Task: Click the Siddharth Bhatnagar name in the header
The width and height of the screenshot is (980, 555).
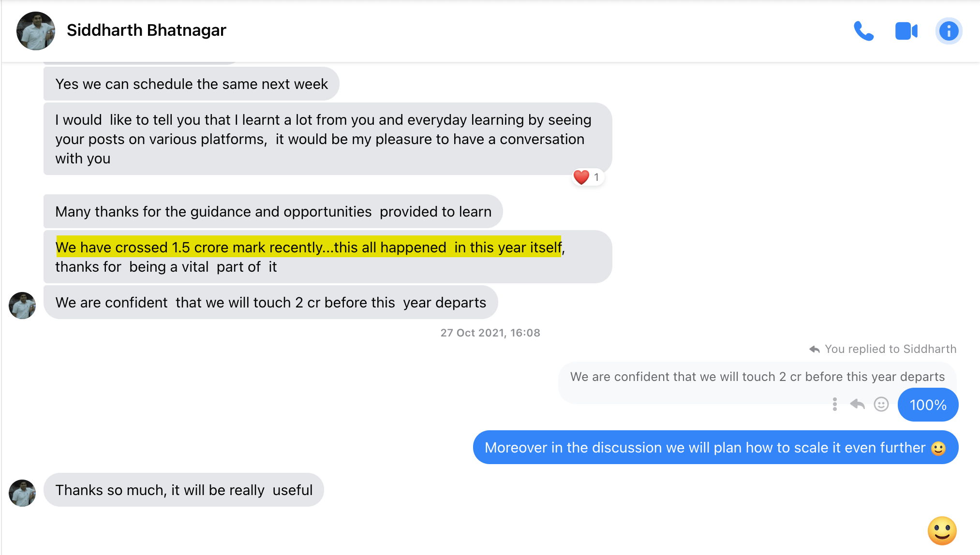Action: pyautogui.click(x=146, y=30)
